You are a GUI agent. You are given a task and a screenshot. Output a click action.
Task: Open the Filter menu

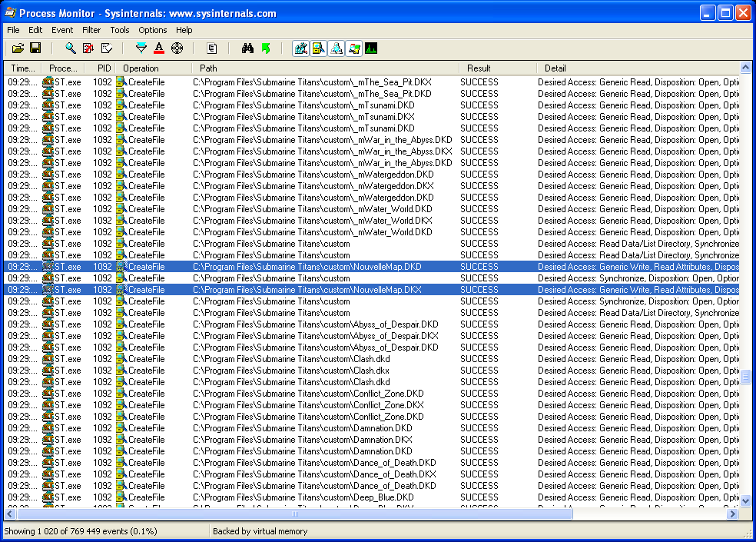point(91,30)
